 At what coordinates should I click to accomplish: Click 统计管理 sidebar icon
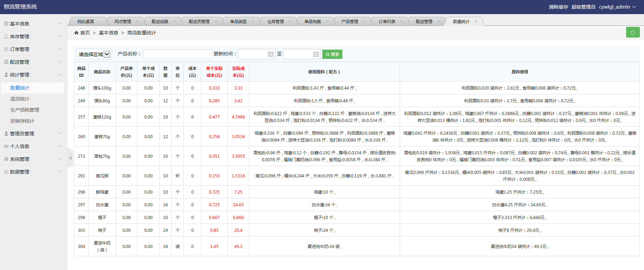[x=6, y=75]
